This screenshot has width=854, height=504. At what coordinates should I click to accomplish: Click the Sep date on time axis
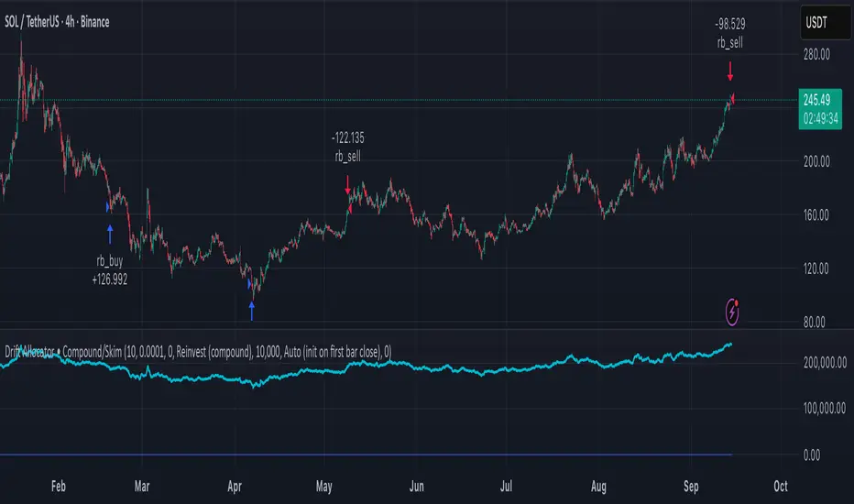[691, 486]
